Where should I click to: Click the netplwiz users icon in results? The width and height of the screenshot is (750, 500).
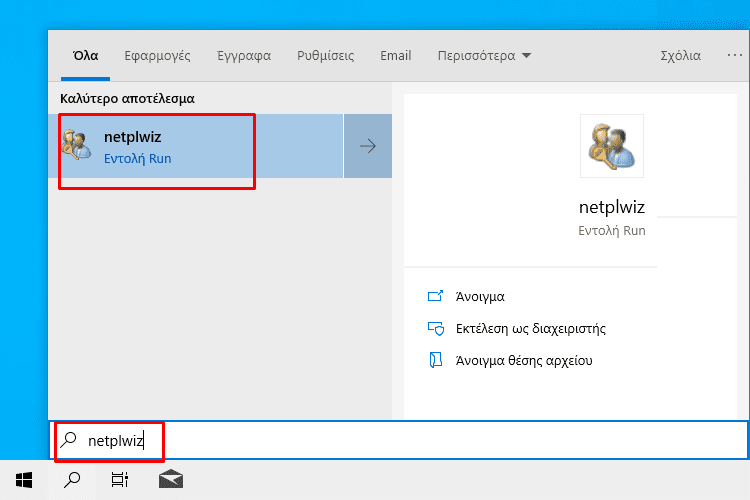pos(77,144)
